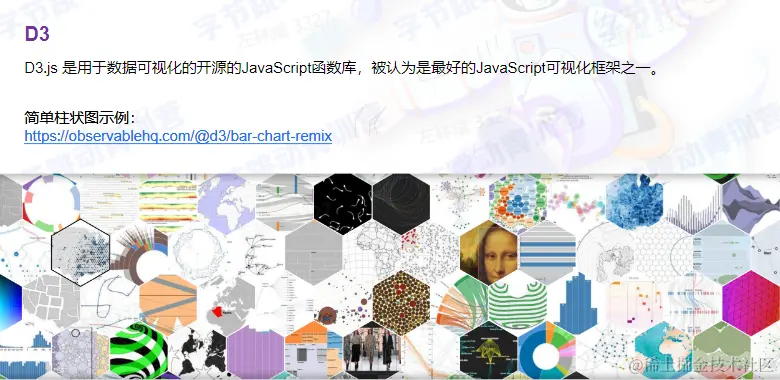Select the dark hexagon with yellow tree graph

[x=488, y=351]
